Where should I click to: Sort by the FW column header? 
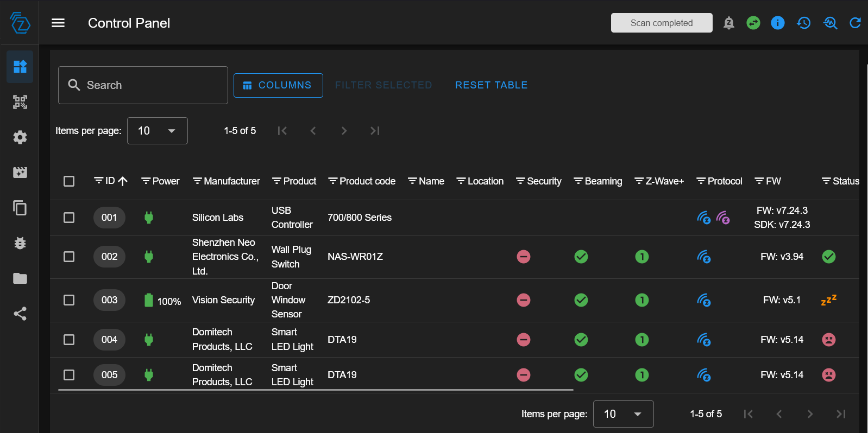[x=773, y=181]
